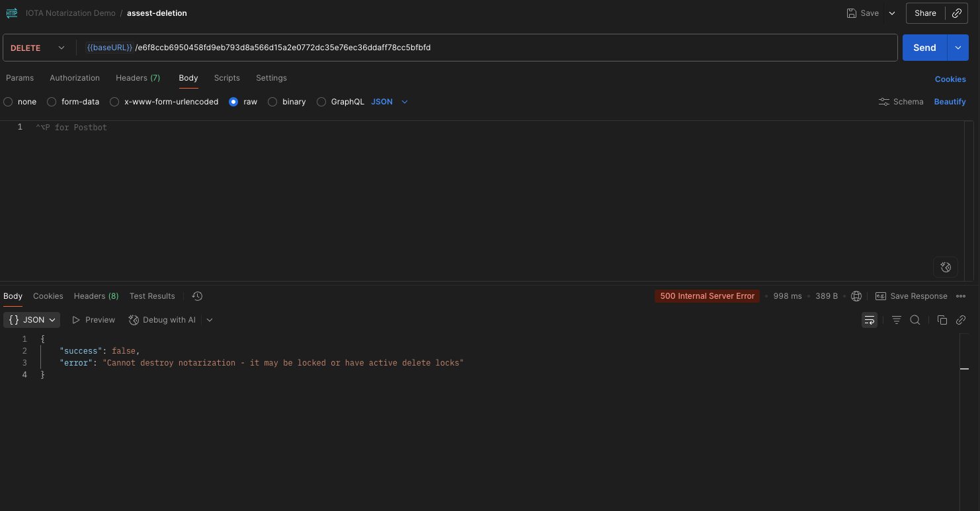Expand the Send button options arrow
The width and height of the screenshot is (980, 511).
pos(958,47)
